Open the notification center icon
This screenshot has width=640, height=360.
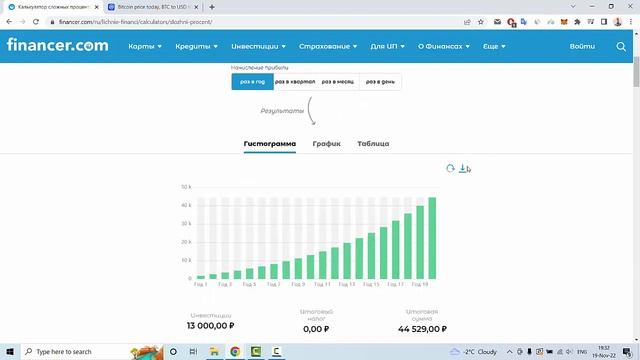(627, 351)
